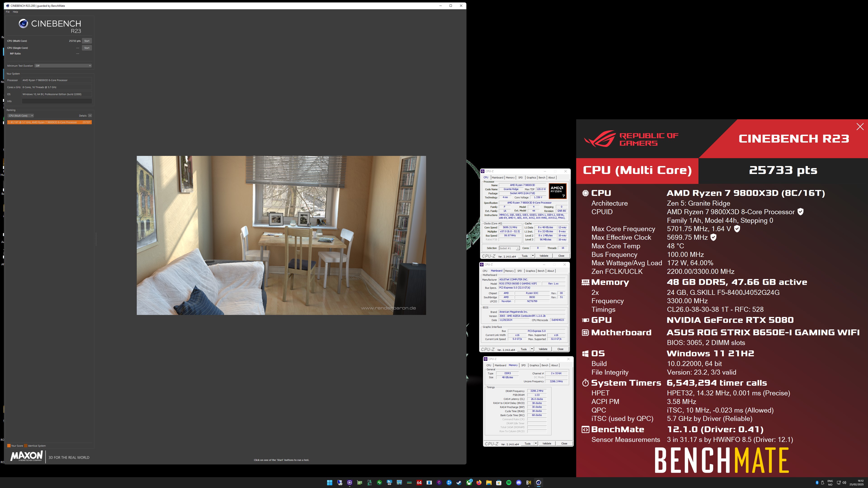Open Steam from the taskbar

tap(459, 482)
